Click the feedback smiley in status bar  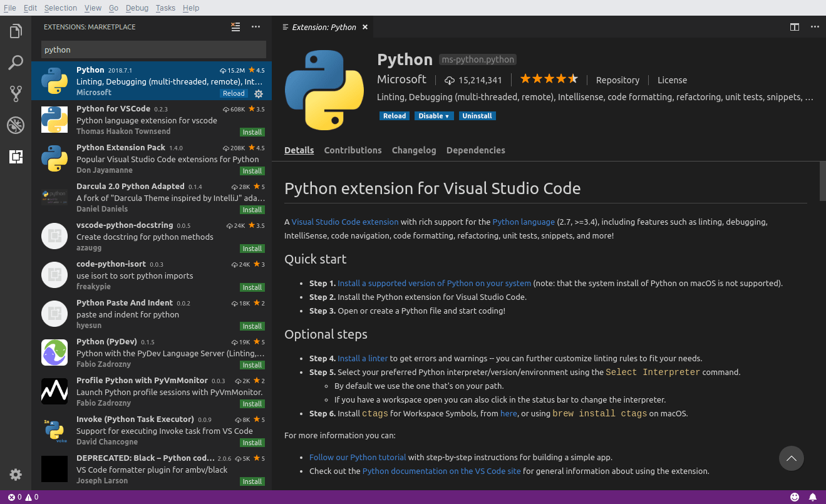795,497
